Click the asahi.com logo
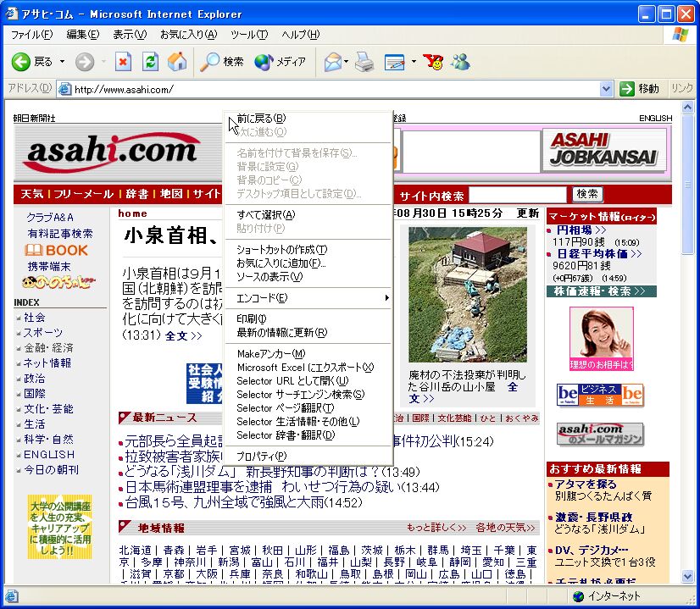Viewport: 700px width, 609px height. (x=112, y=152)
